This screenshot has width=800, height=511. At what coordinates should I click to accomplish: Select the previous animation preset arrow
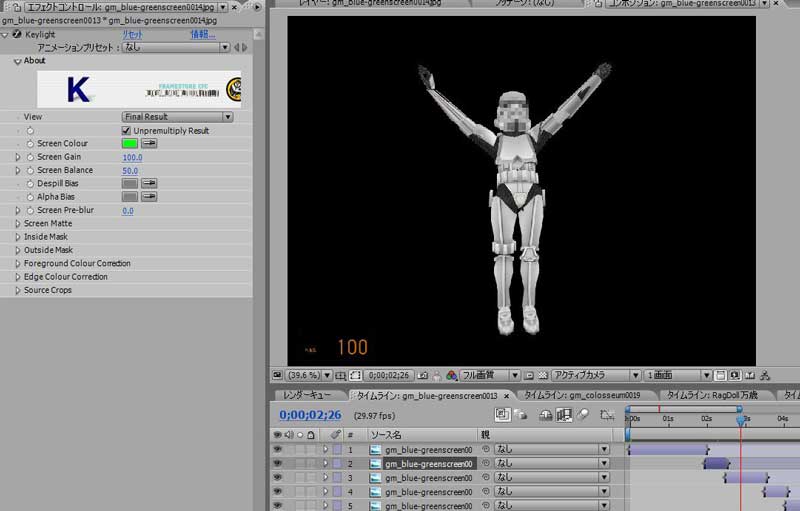[236, 47]
